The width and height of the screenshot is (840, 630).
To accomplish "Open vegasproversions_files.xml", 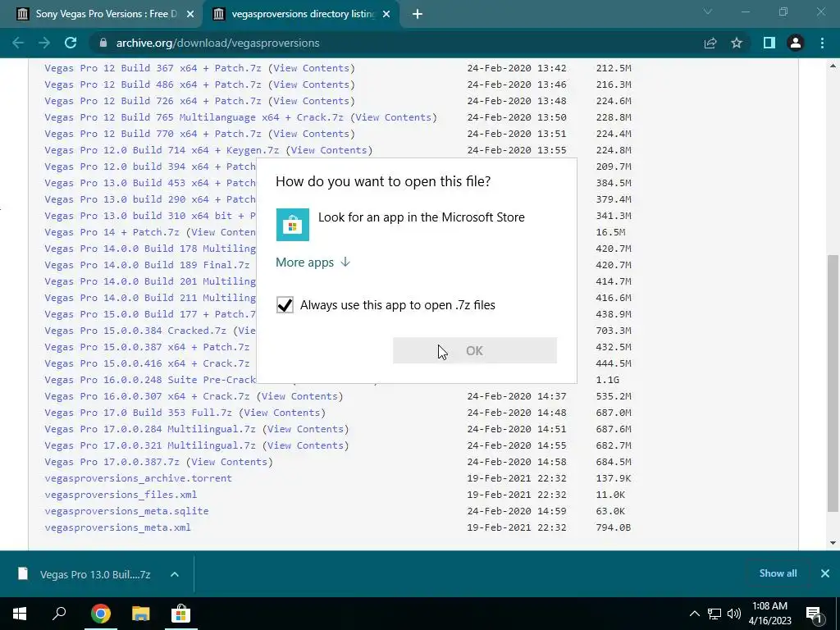I will tap(121, 495).
